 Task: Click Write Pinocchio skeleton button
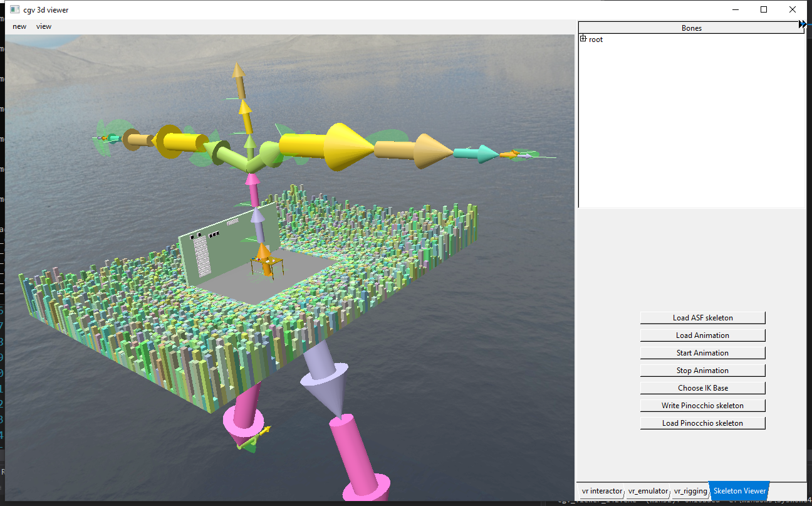coord(703,406)
